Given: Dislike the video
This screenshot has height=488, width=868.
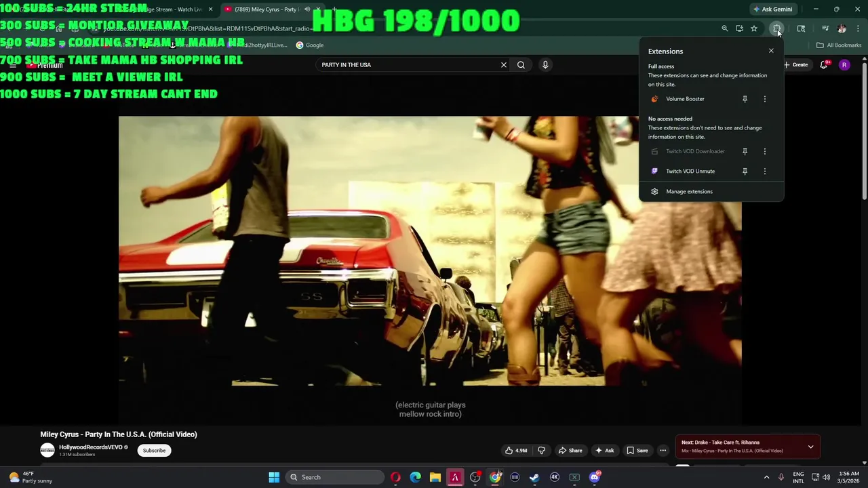Looking at the screenshot, I should (x=541, y=451).
